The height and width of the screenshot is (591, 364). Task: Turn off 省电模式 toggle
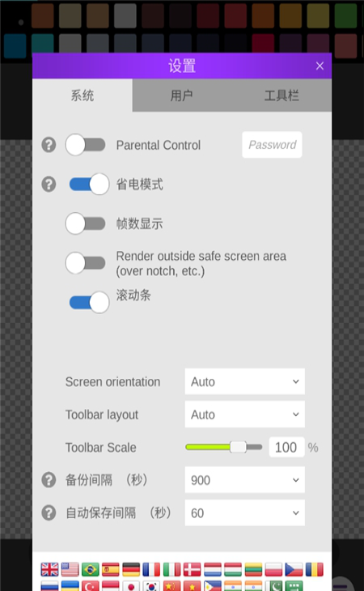[89, 185]
